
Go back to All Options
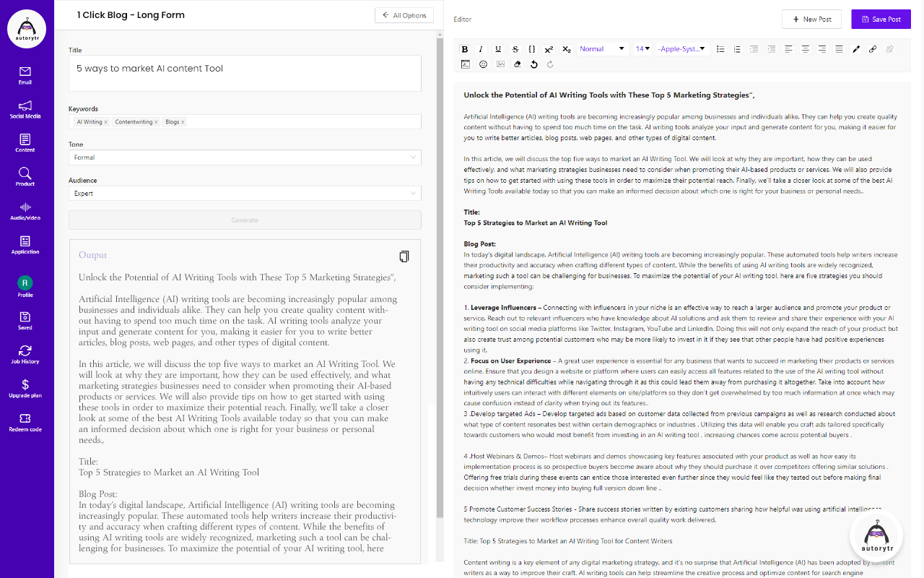coord(404,15)
